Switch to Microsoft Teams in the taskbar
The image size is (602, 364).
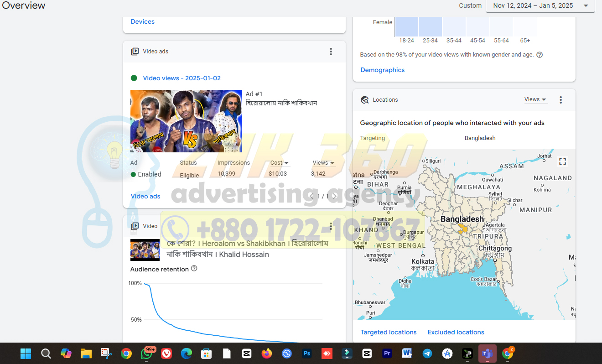[x=488, y=354]
